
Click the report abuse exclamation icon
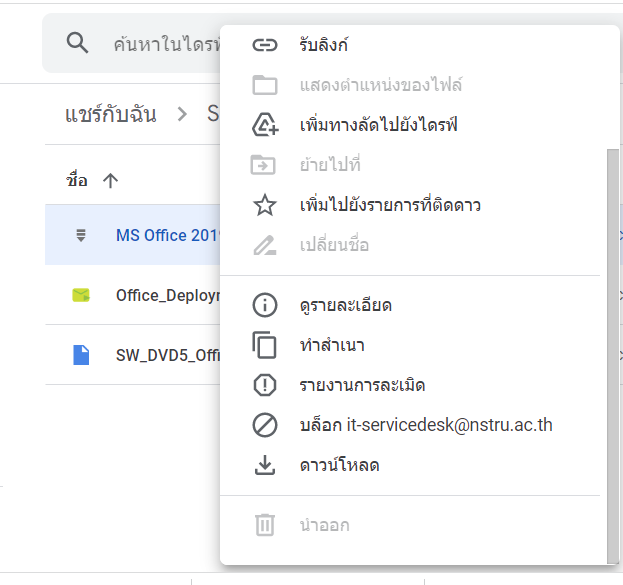coord(265,385)
